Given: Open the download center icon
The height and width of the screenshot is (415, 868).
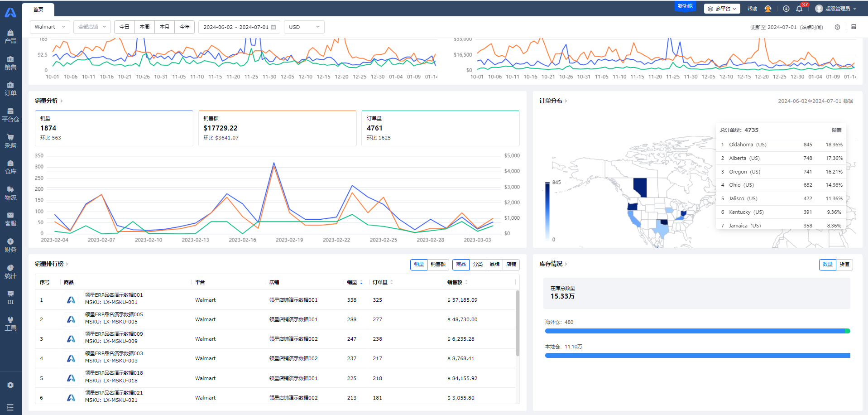Looking at the screenshot, I should pos(786,9).
